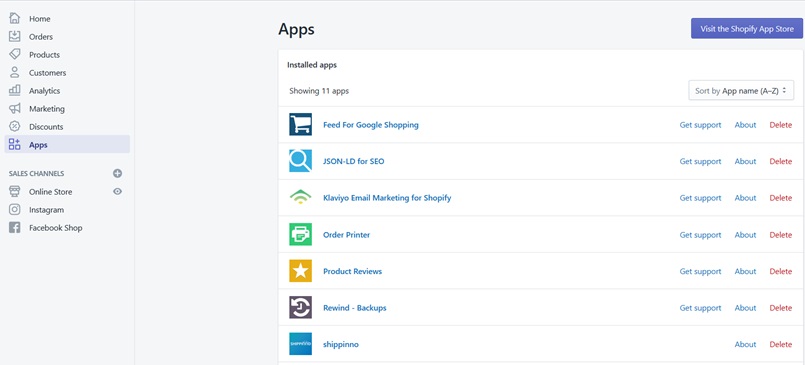Click Visit the Shopify App Store button
This screenshot has width=805, height=365.
[x=747, y=29]
